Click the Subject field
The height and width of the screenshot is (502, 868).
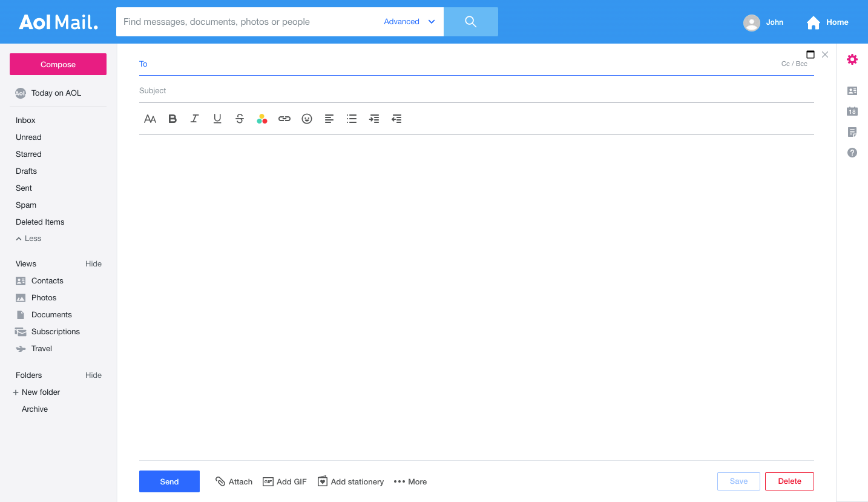click(x=476, y=91)
